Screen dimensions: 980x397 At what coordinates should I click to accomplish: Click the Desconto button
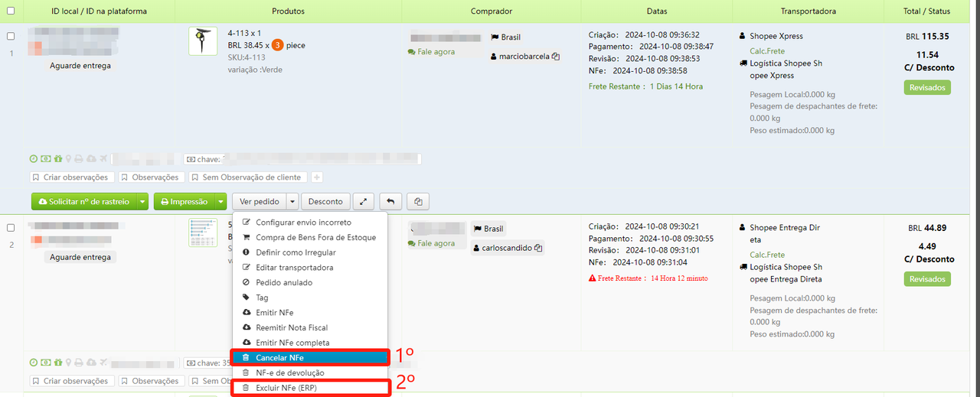click(x=325, y=202)
